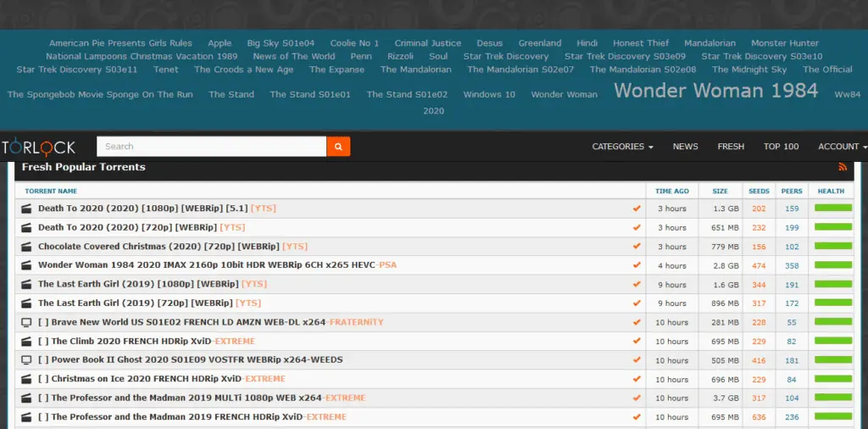The height and width of the screenshot is (429, 868).
Task: Click health bar of Wonder Woman 1984 row
Action: click(833, 265)
